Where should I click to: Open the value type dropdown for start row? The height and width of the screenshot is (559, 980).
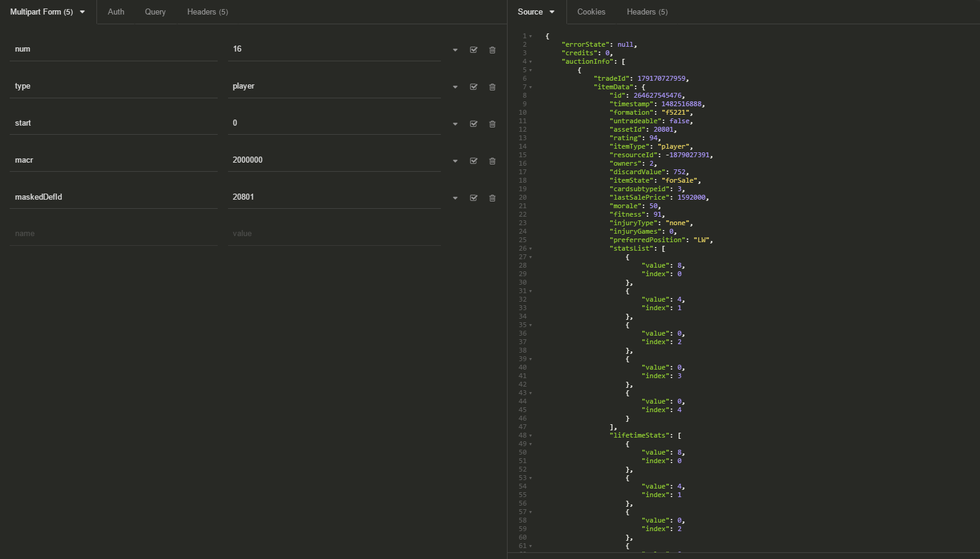[455, 124]
